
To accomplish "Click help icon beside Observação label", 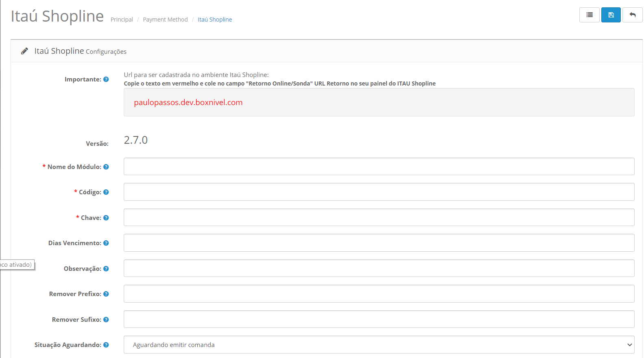I will coord(106,269).
